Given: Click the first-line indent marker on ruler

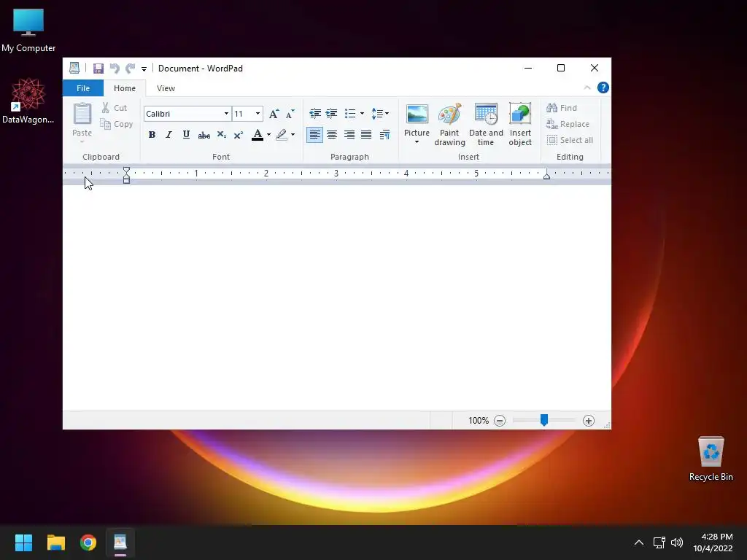Looking at the screenshot, I should [126, 171].
